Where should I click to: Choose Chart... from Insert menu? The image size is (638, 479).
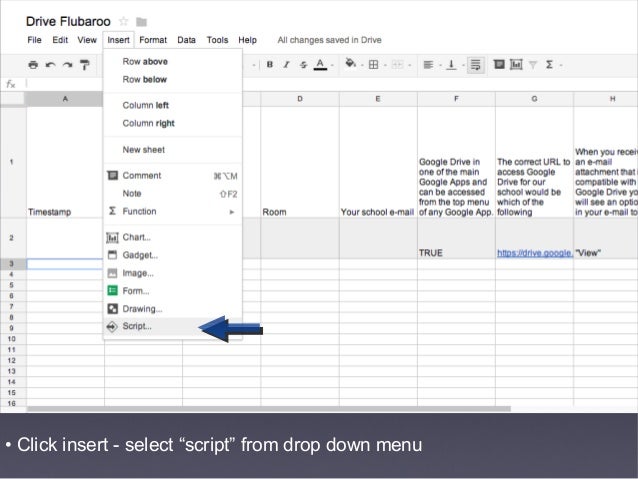(x=173, y=237)
